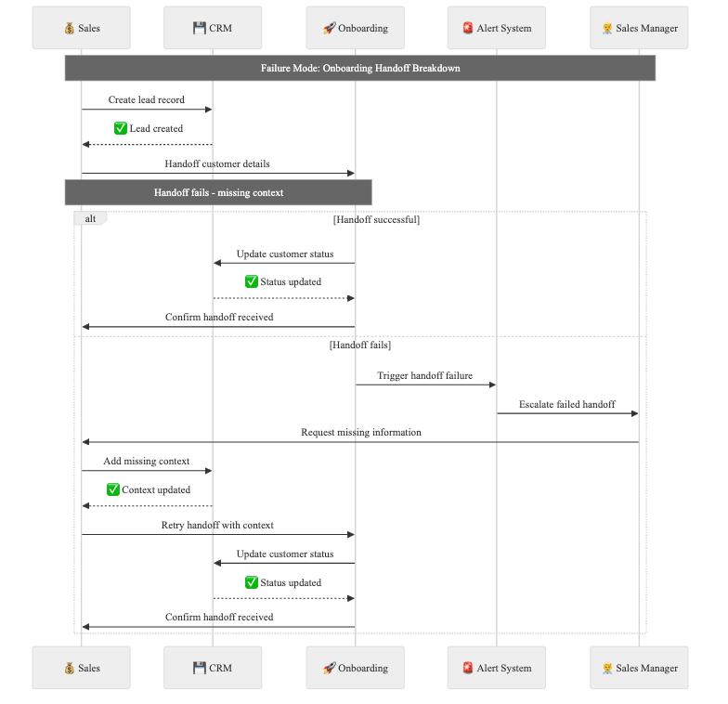Viewport: 728px width, 704px height.
Task: Select the "alt" fragment label tag
Action: point(90,218)
